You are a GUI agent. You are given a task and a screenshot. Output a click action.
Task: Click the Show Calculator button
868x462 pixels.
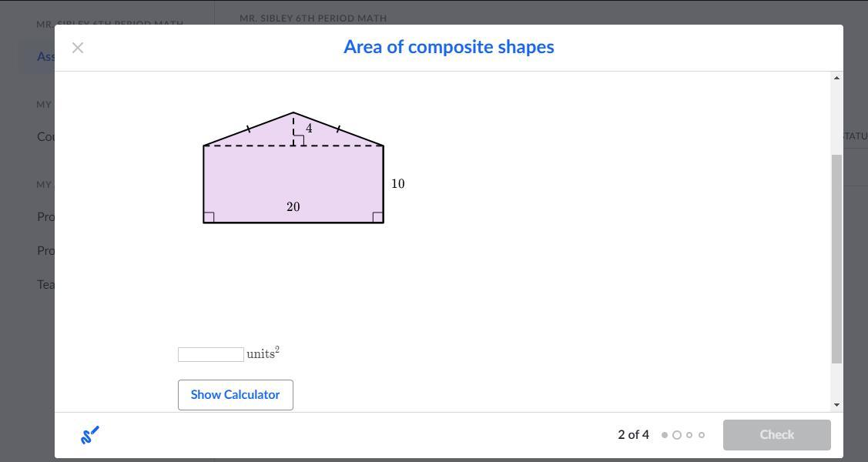[x=235, y=394]
